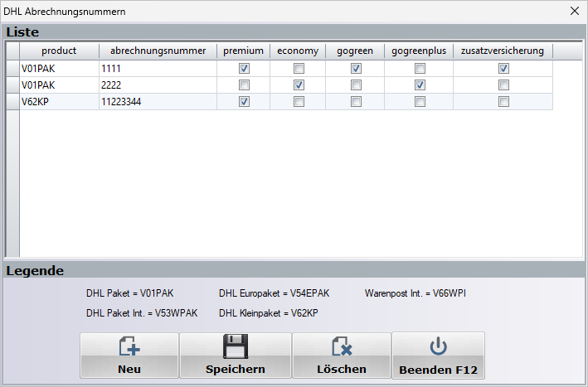The height and width of the screenshot is (387, 588).
Task: Sort by the product column header
Action: coord(59,51)
